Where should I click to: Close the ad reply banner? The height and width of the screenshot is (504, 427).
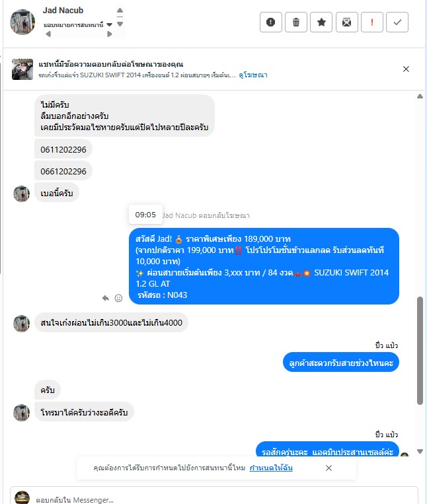point(406,69)
